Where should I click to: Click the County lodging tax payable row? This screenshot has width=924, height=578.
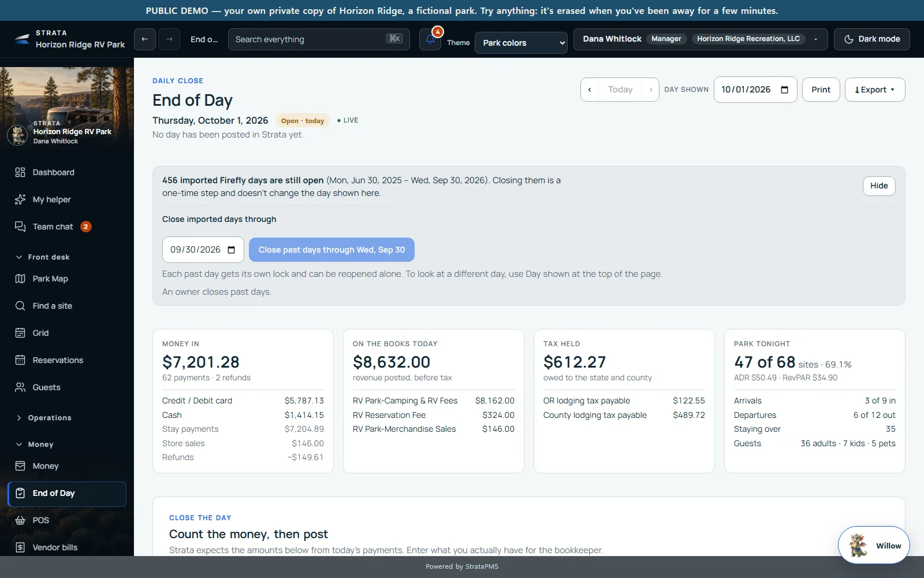(624, 415)
